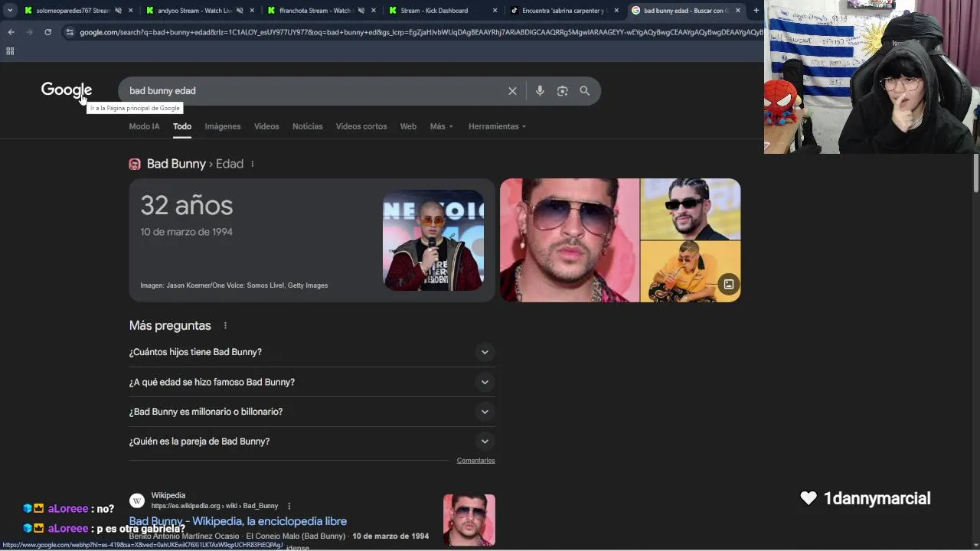Reload the page

[x=47, y=32]
